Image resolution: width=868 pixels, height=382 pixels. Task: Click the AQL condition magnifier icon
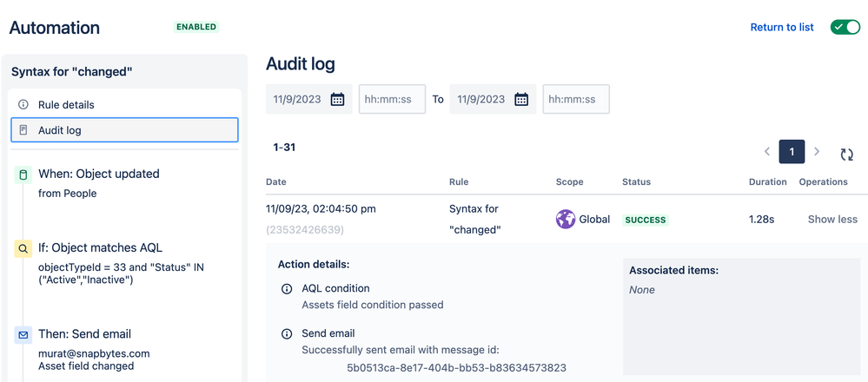23,249
